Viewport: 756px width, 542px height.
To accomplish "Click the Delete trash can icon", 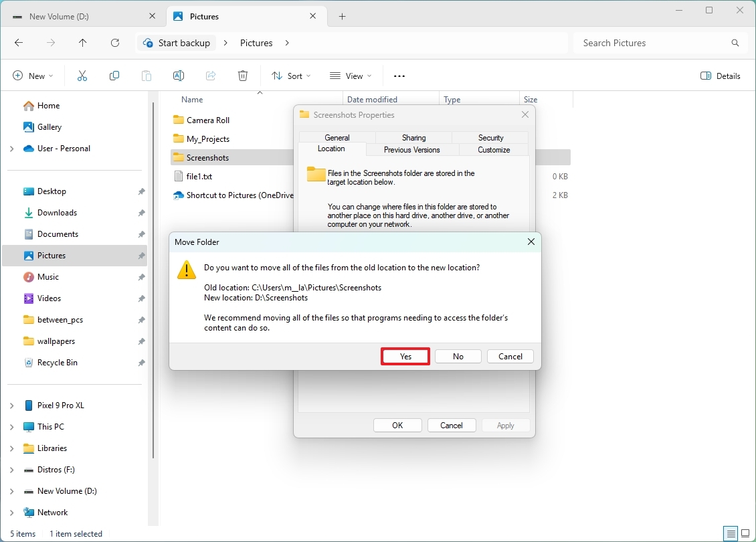I will pos(243,76).
